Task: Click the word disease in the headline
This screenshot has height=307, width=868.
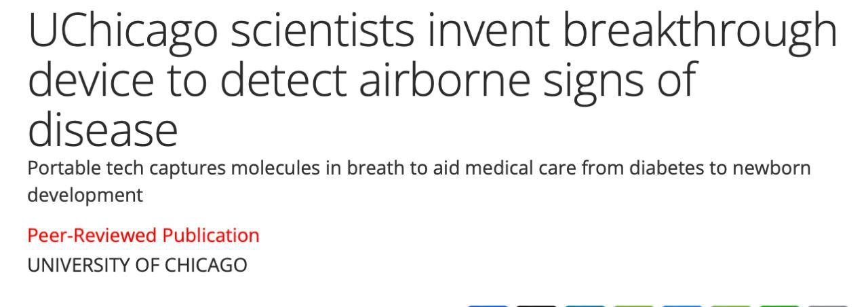Action: pos(102,129)
